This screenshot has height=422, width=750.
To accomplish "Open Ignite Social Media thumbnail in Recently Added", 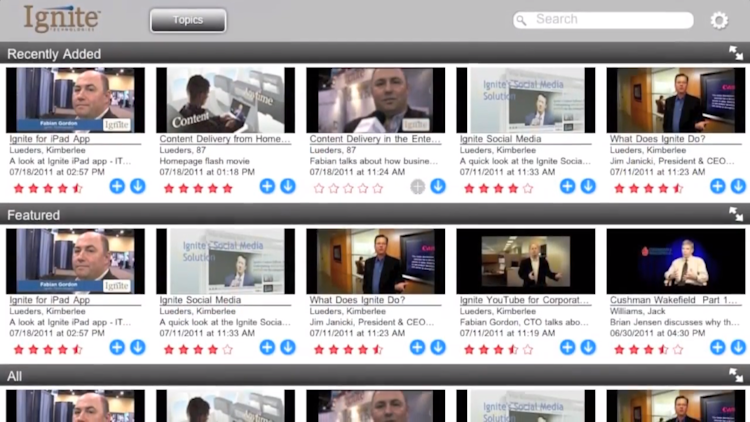I will click(x=526, y=100).
